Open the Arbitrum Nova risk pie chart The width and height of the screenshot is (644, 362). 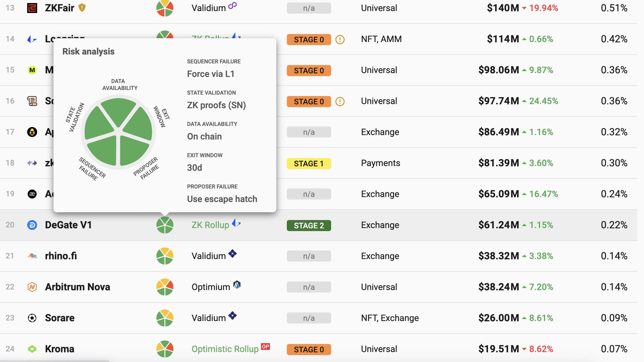point(165,287)
